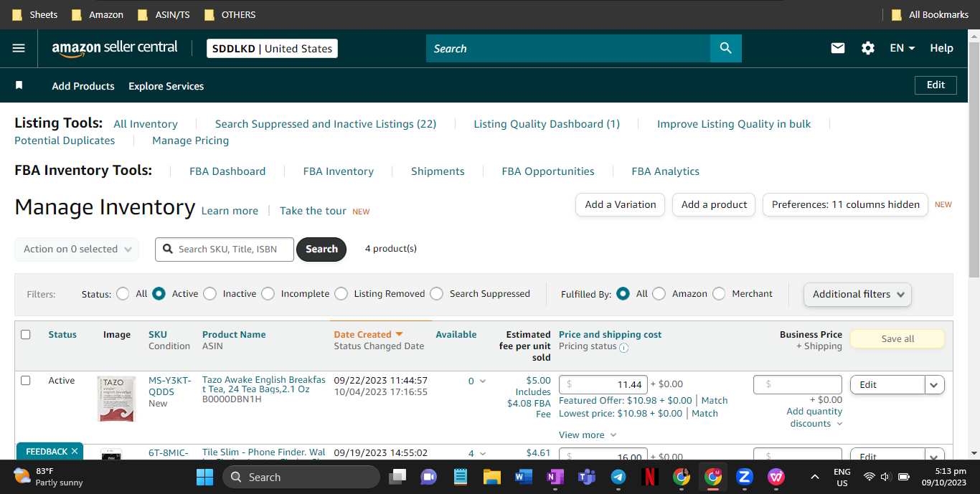980x494 pixels.
Task: Click the Tazo price field showing 11.44
Action: [x=603, y=385]
